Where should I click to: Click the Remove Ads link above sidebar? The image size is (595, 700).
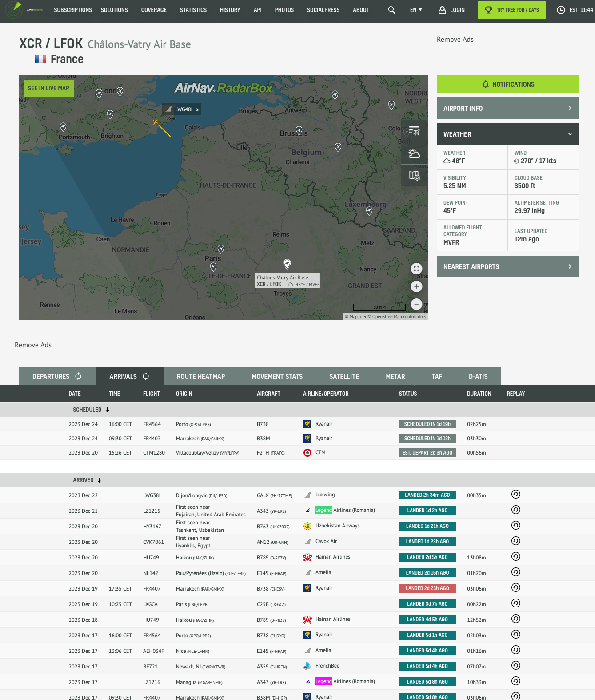coord(455,40)
